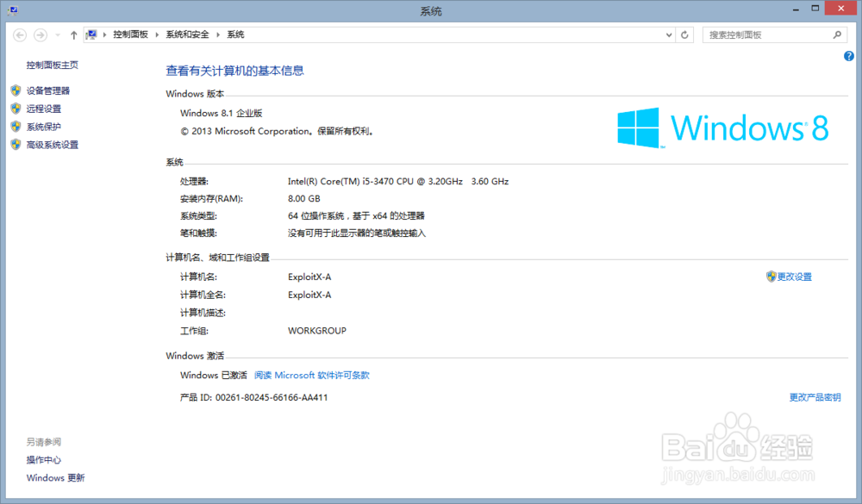Open help with the blue question mark
The height and width of the screenshot is (504, 862).
[849, 56]
